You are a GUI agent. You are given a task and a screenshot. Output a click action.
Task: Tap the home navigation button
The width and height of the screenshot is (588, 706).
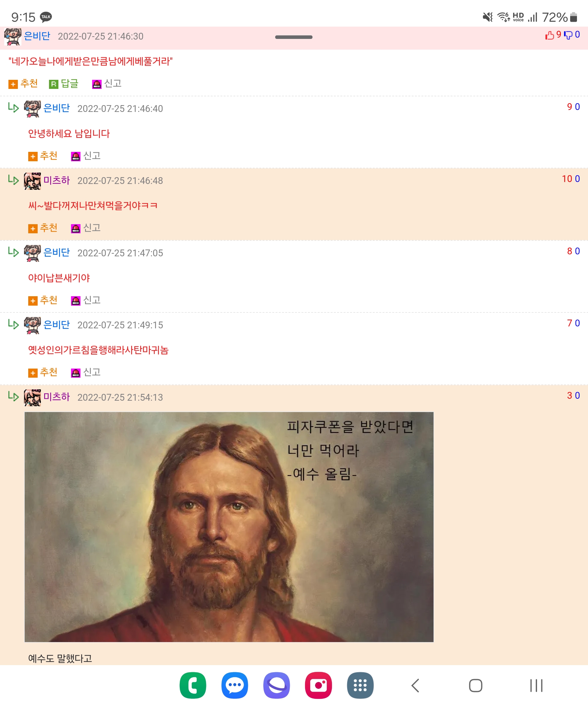(x=475, y=686)
